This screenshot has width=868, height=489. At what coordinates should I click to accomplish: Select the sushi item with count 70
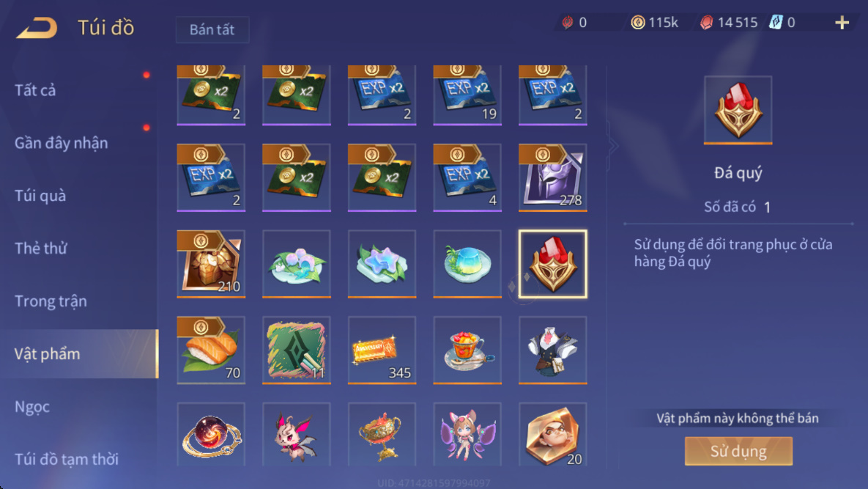click(211, 350)
